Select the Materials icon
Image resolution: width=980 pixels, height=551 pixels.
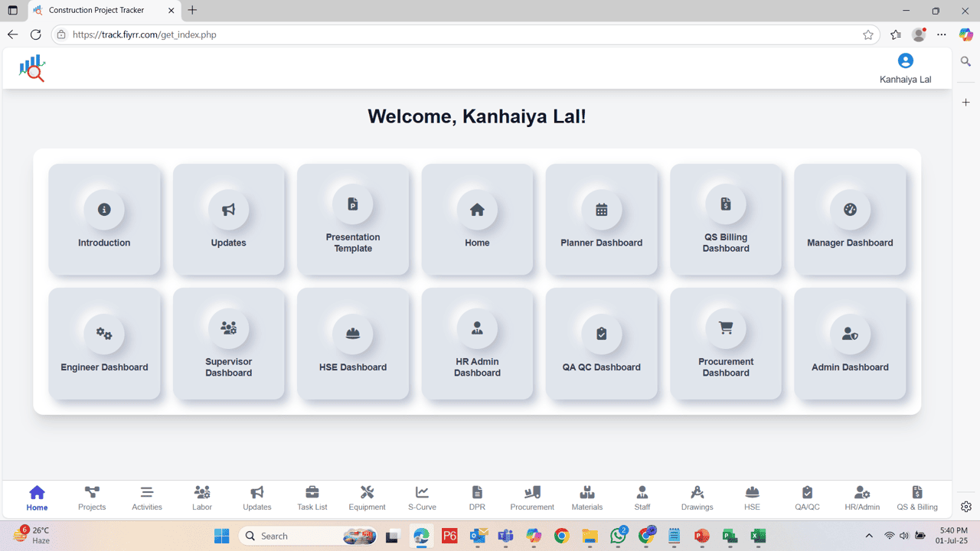pos(586,497)
